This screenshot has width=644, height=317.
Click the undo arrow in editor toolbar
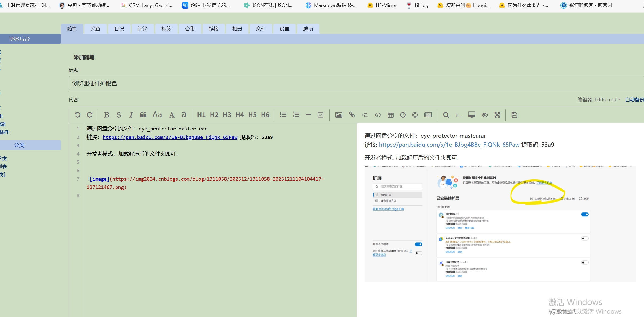coord(77,115)
